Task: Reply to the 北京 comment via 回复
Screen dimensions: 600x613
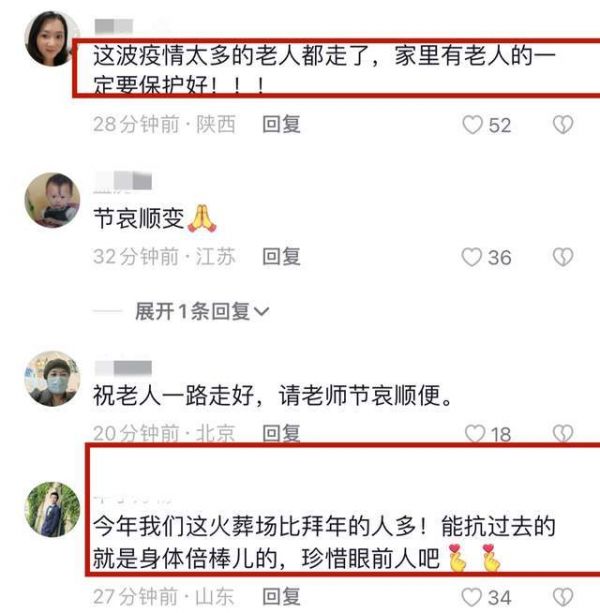Action: (281, 433)
